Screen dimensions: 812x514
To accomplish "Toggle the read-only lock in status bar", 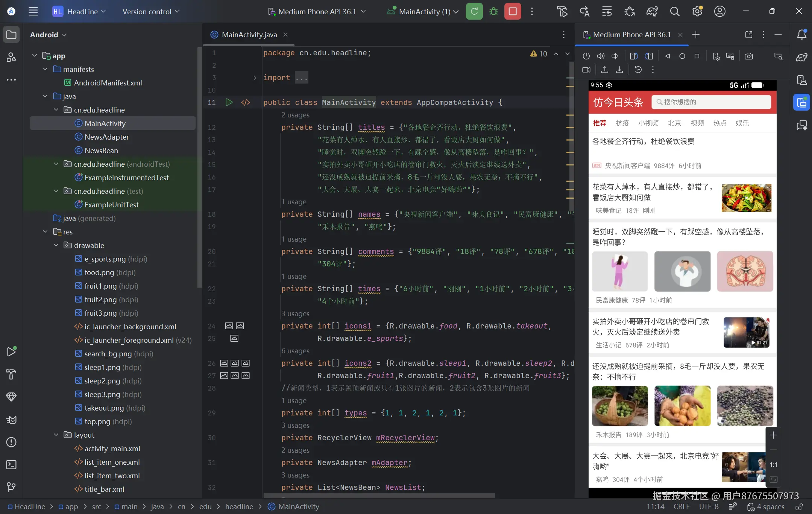I will pyautogui.click(x=799, y=507).
